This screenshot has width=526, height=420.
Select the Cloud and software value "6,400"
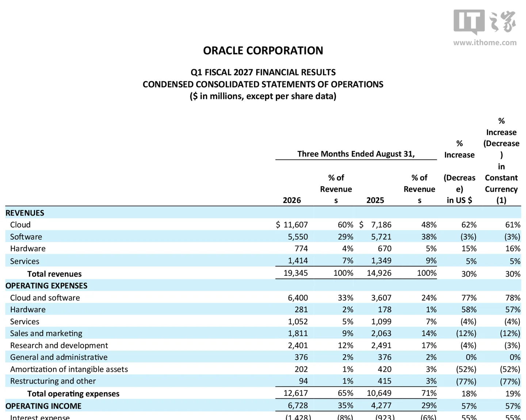coord(298,298)
